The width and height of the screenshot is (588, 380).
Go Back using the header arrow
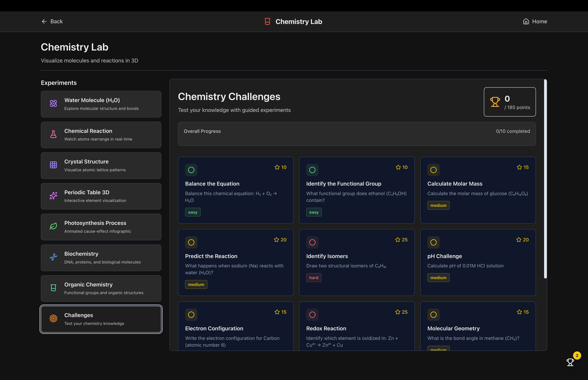pyautogui.click(x=52, y=21)
